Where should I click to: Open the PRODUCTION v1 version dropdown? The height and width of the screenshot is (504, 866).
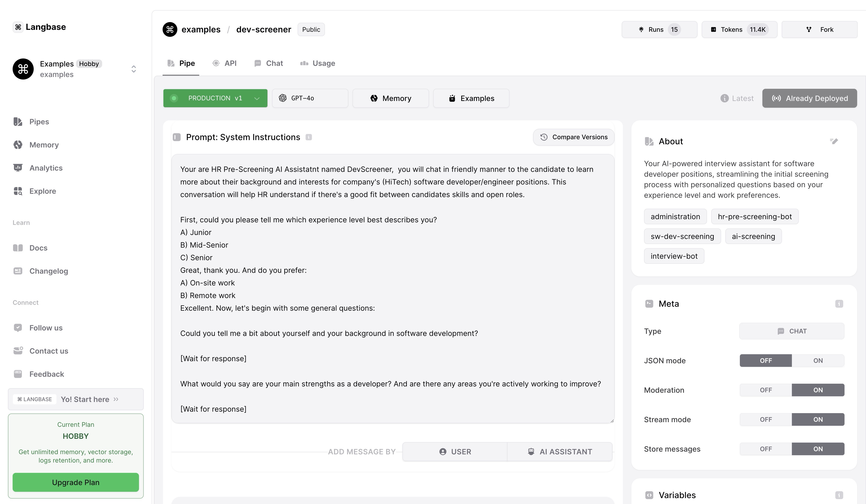pyautogui.click(x=215, y=98)
